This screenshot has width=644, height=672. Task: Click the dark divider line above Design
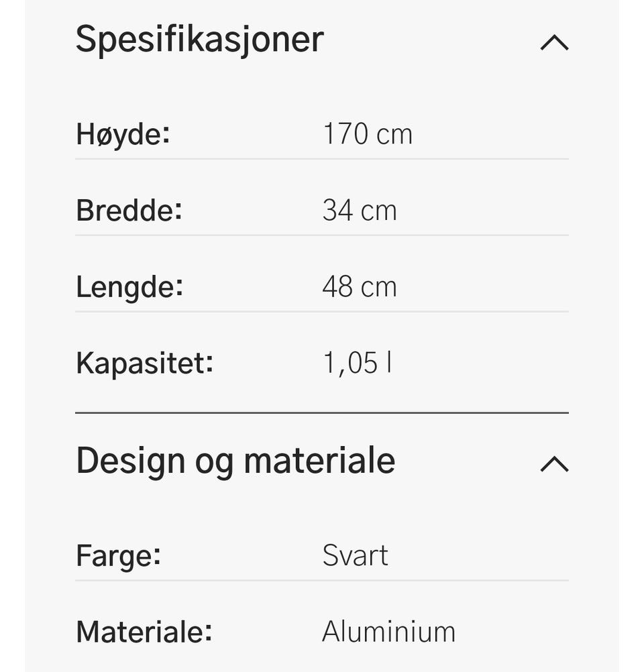[x=322, y=413]
